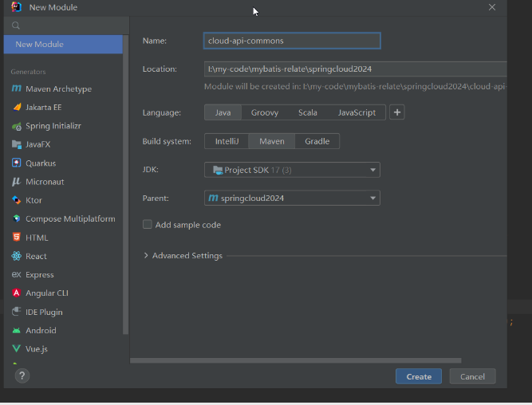Click the horizontal scrollbar at dialog bottom

296,360
